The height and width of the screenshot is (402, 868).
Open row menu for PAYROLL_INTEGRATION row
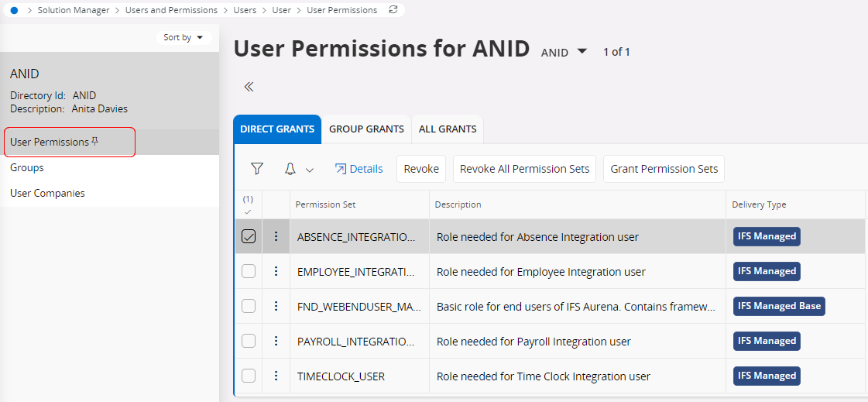276,342
